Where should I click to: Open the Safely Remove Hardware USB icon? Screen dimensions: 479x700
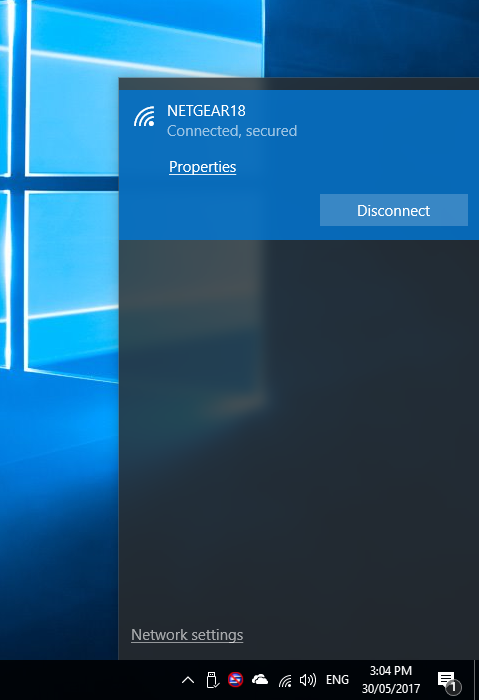coord(212,680)
